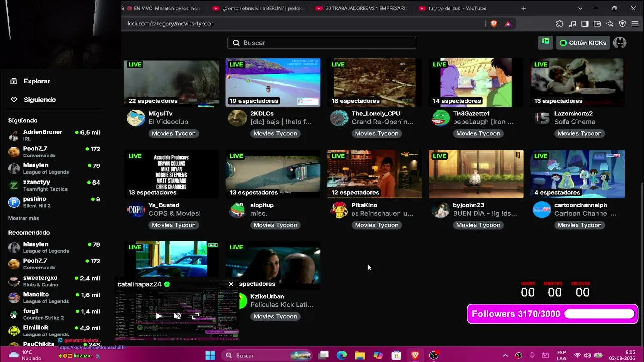Open Microsoft Store from taskbar
This screenshot has height=362, width=644.
coord(396,356)
